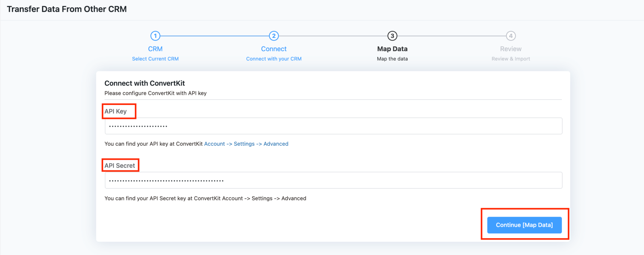The image size is (644, 255).
Task: Click the step 1 circle icon
Action: 155,36
